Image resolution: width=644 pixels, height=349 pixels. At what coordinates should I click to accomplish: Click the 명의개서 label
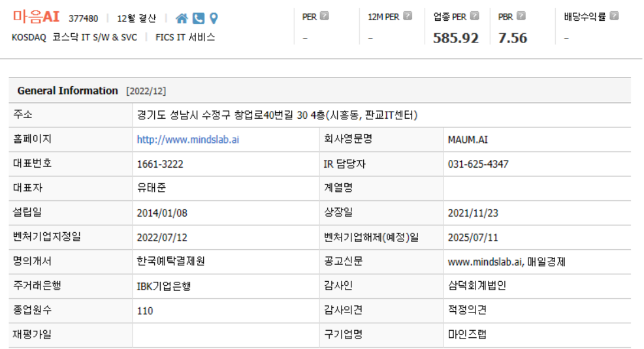tap(32, 261)
